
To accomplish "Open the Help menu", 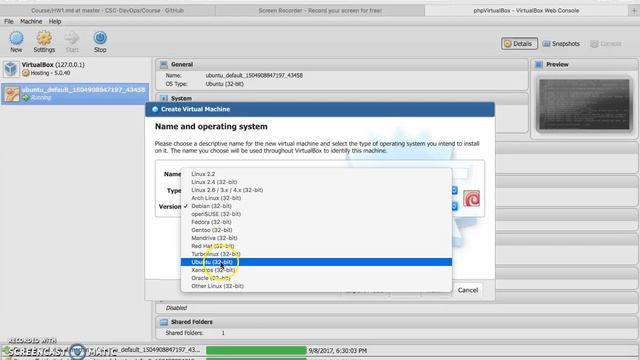I will [x=55, y=21].
